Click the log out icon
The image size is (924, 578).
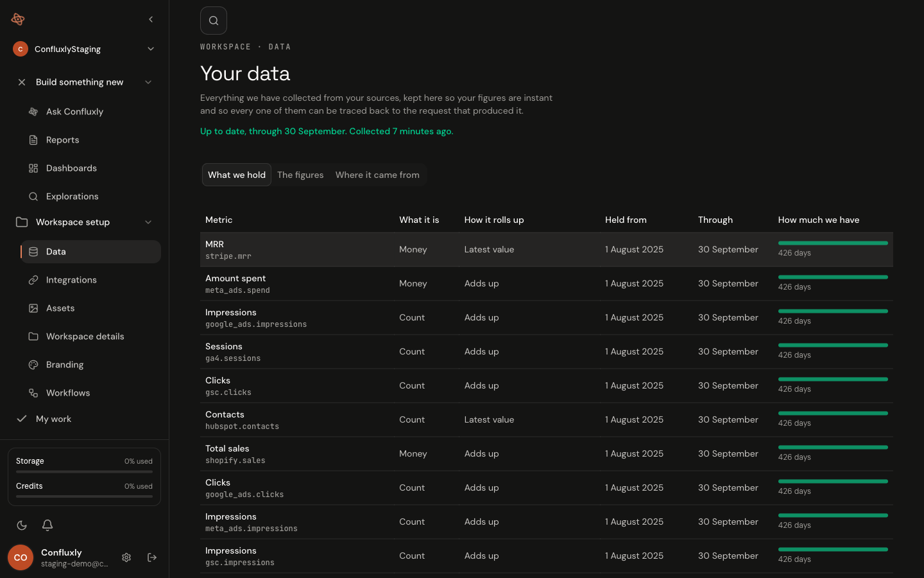pos(152,557)
